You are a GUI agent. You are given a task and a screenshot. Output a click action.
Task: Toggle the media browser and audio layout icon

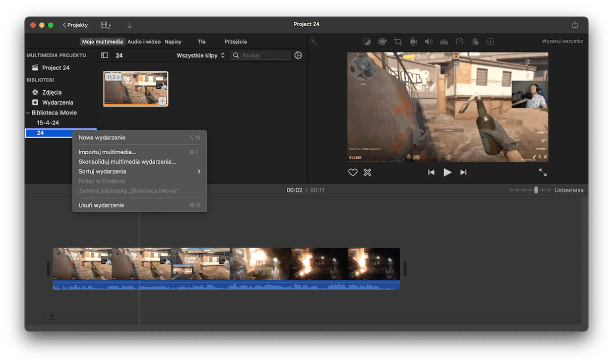[x=106, y=25]
